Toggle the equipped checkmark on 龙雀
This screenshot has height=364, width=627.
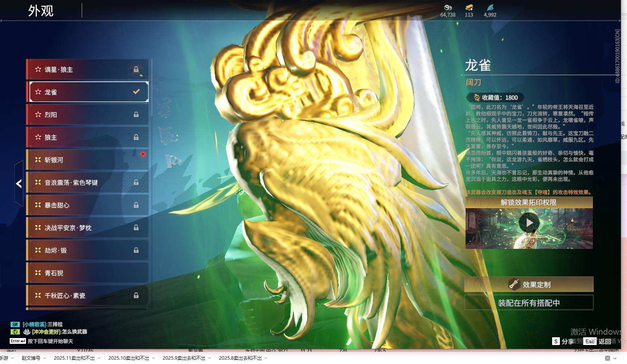click(x=135, y=92)
